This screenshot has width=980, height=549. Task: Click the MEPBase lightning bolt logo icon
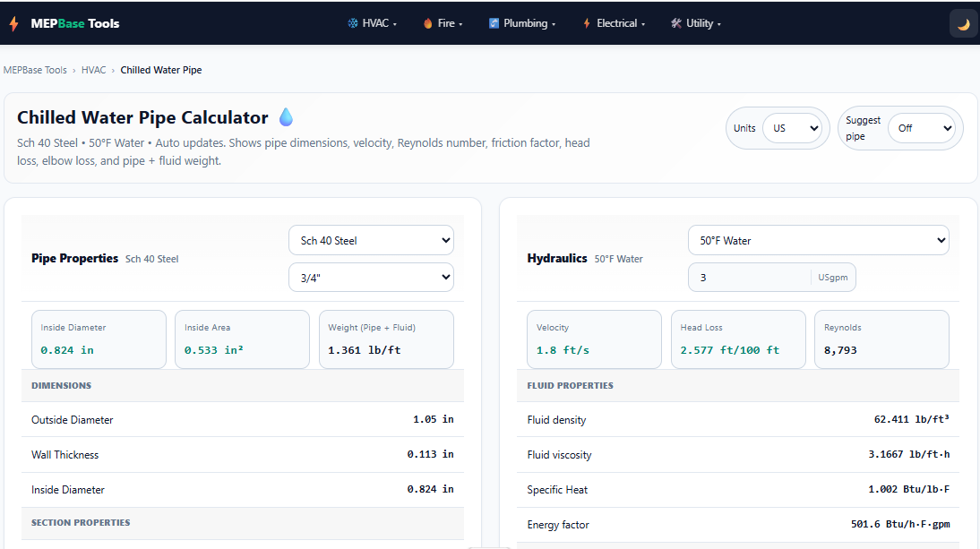pos(13,23)
